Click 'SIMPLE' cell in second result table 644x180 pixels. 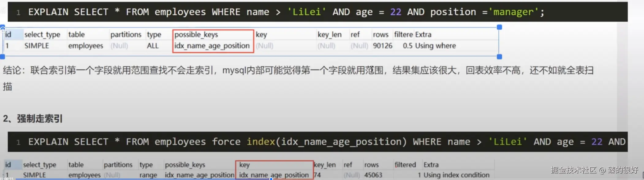[x=34, y=175]
